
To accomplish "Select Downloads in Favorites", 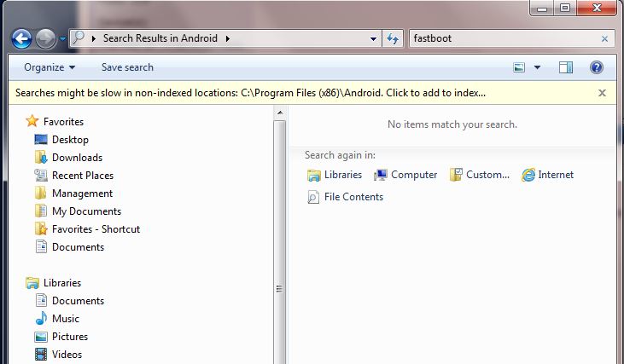I will pos(77,158).
